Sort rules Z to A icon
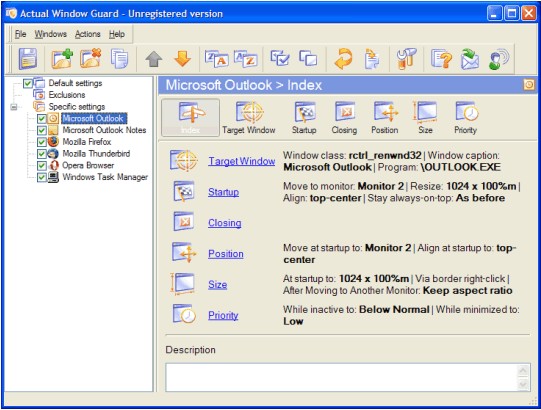The image size is (541, 410). point(216,58)
